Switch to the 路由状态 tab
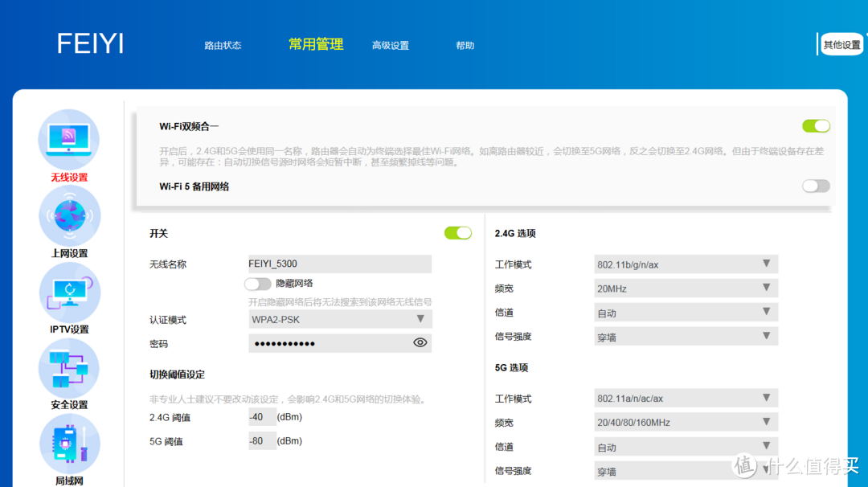The image size is (868, 487). (x=223, y=45)
